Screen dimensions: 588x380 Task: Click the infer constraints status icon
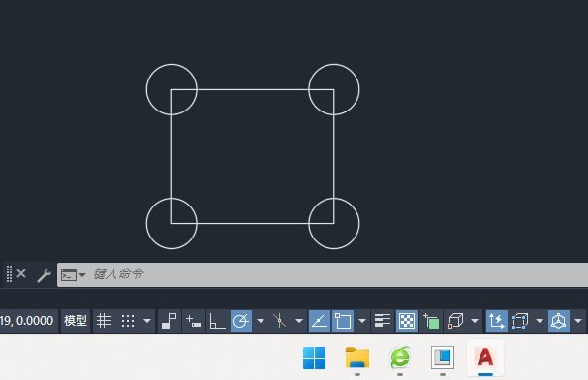point(170,321)
